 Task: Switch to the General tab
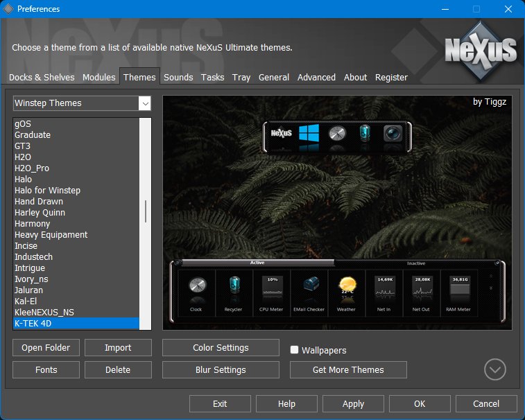pyautogui.click(x=274, y=78)
